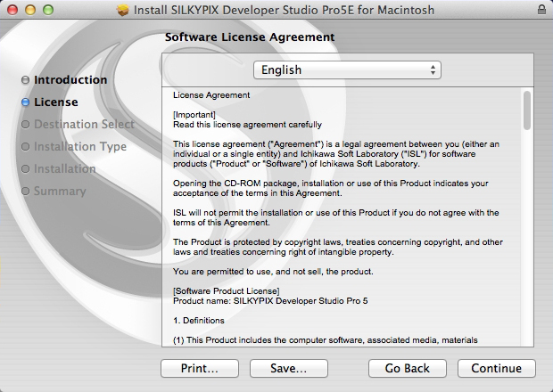Click the Introduction step bullet
553x392 pixels.
coord(25,80)
